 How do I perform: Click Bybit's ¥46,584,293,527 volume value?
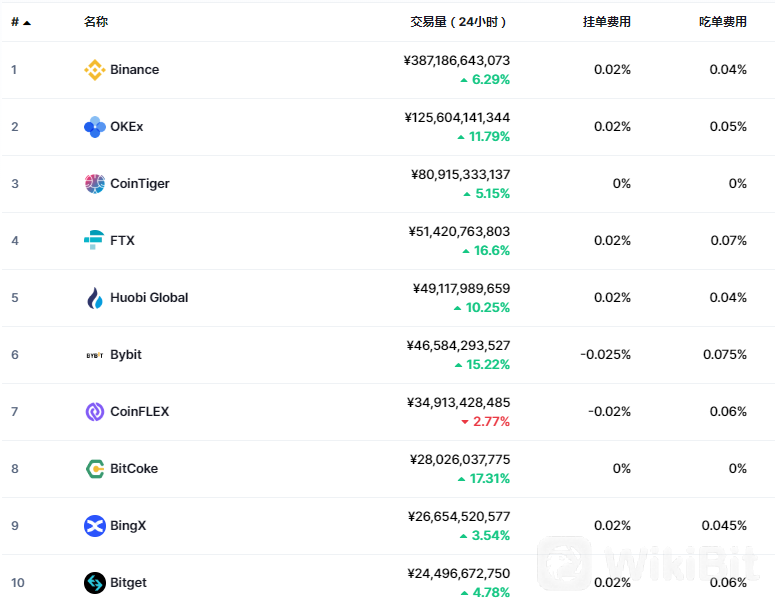pos(458,346)
